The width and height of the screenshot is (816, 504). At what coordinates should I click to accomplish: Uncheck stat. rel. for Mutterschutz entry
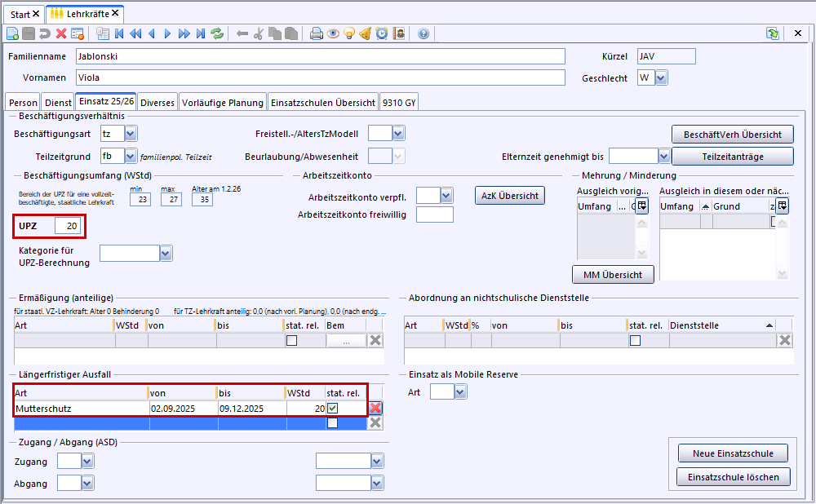[333, 409]
